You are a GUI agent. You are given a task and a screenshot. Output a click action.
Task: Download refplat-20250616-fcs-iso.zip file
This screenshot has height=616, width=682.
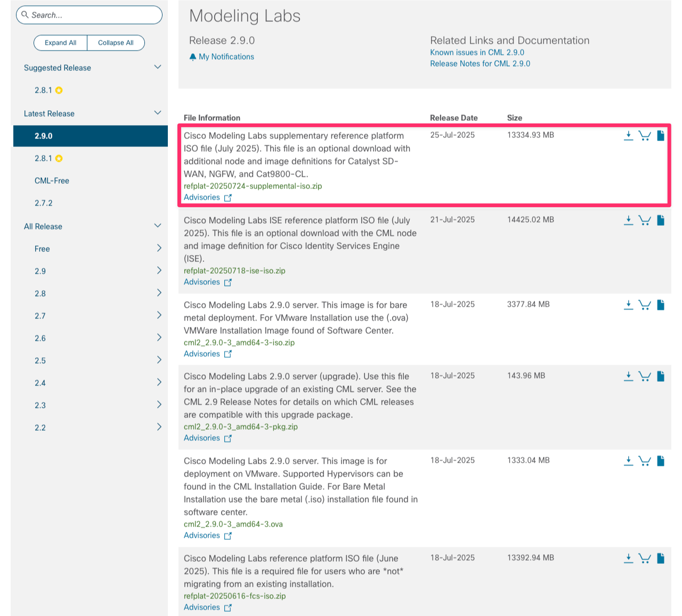(629, 558)
